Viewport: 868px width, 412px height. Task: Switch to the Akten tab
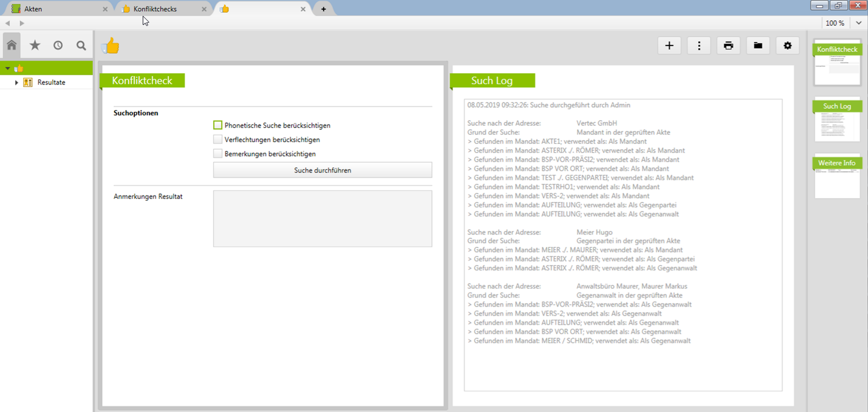33,9
